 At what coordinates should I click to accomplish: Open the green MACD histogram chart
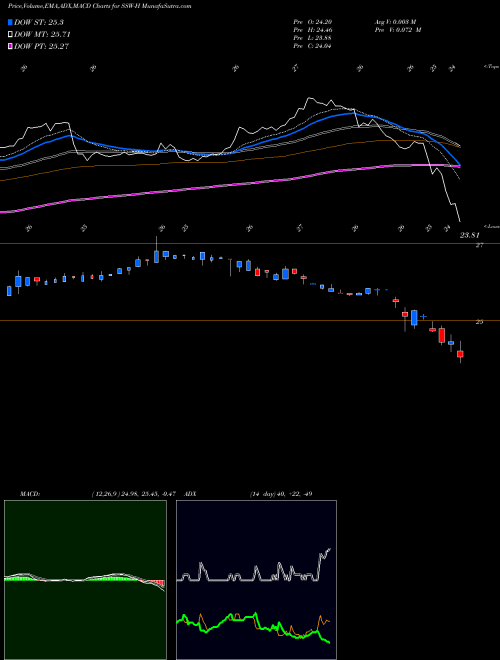[x=85, y=580]
